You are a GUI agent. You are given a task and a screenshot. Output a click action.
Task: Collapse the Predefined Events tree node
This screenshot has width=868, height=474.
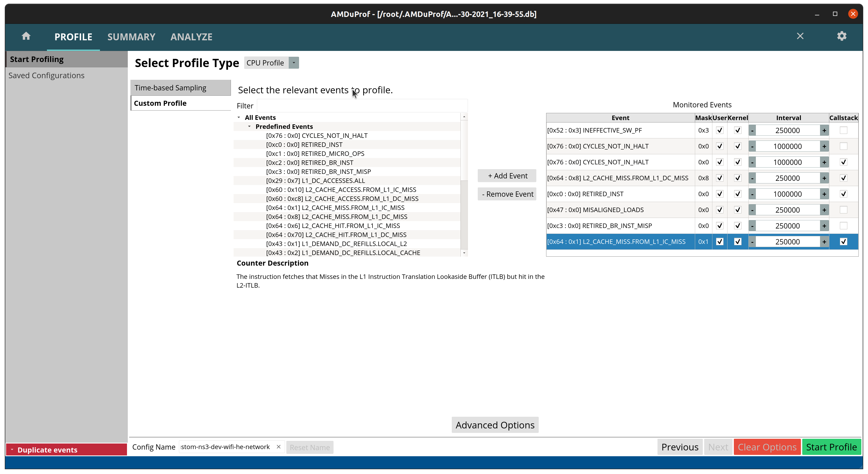[249, 126]
